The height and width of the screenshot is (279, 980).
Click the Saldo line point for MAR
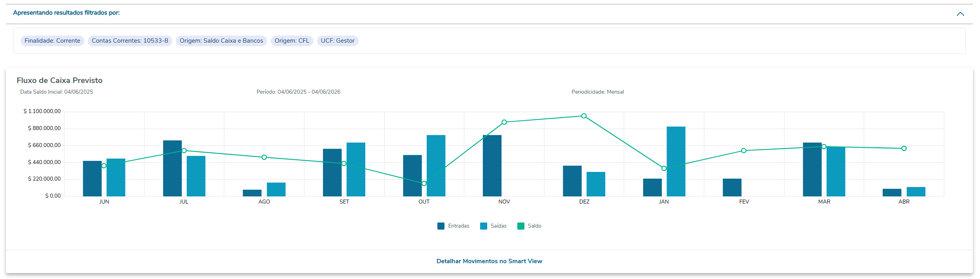[x=824, y=147]
